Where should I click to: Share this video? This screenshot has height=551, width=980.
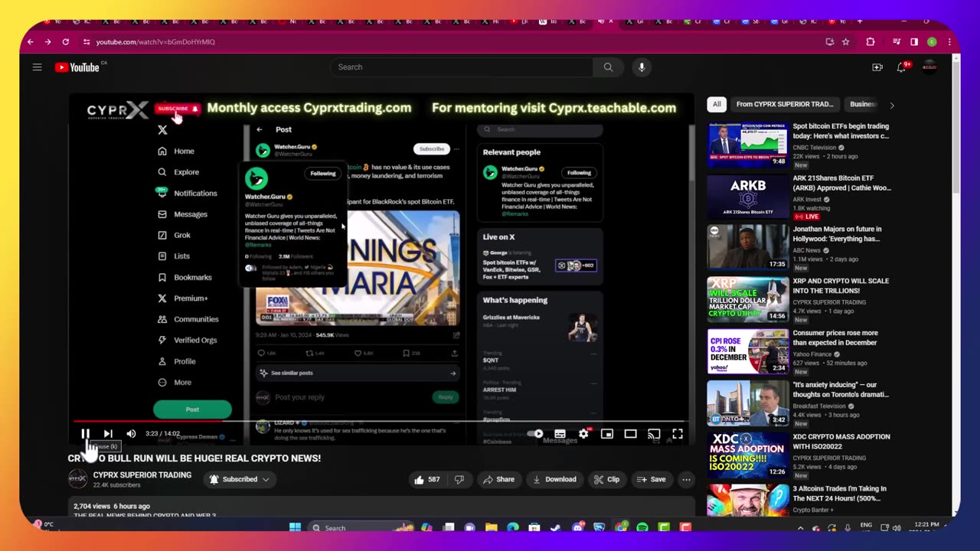click(x=498, y=480)
